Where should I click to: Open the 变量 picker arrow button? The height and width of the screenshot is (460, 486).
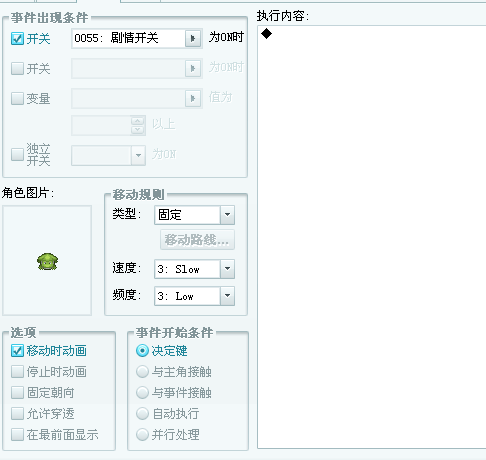193,98
